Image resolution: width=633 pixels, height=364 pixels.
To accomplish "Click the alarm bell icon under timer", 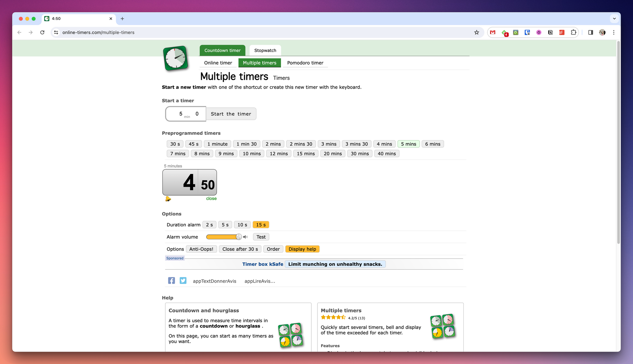I will 168,199.
